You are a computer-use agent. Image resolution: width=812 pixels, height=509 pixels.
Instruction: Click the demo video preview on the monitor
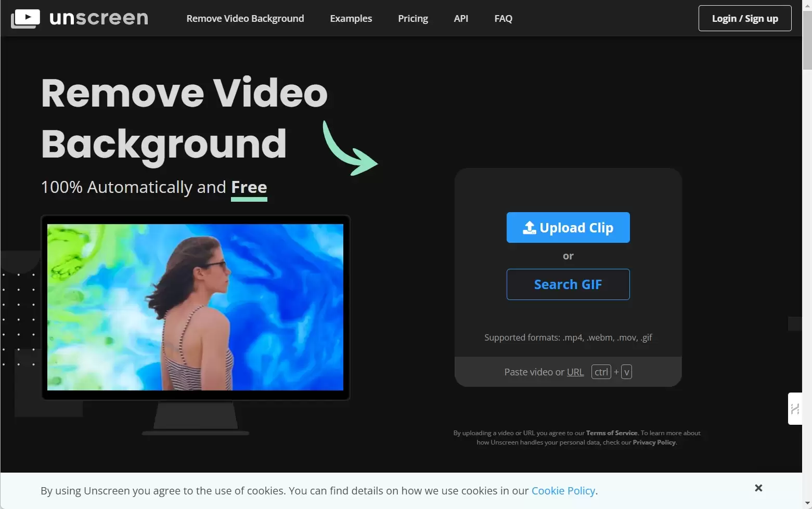click(x=195, y=307)
